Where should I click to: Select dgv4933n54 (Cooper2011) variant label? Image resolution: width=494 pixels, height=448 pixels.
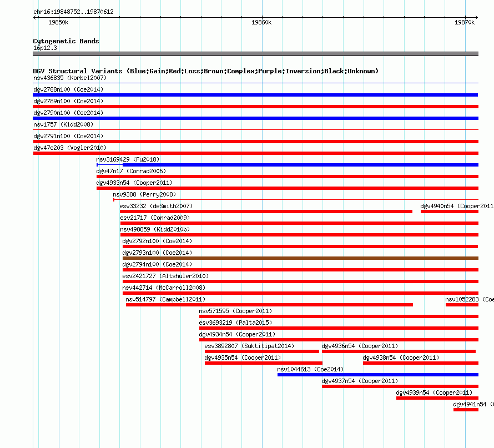point(134,183)
